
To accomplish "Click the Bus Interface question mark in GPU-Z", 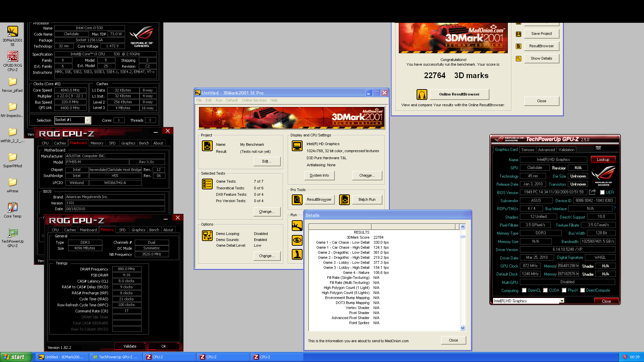I will [x=615, y=208].
